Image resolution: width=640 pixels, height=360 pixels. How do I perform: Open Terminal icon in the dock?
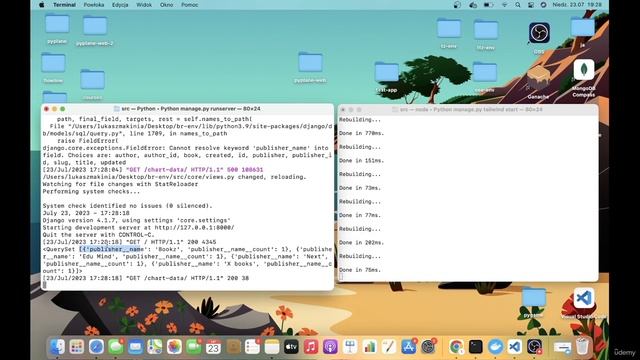(476, 347)
